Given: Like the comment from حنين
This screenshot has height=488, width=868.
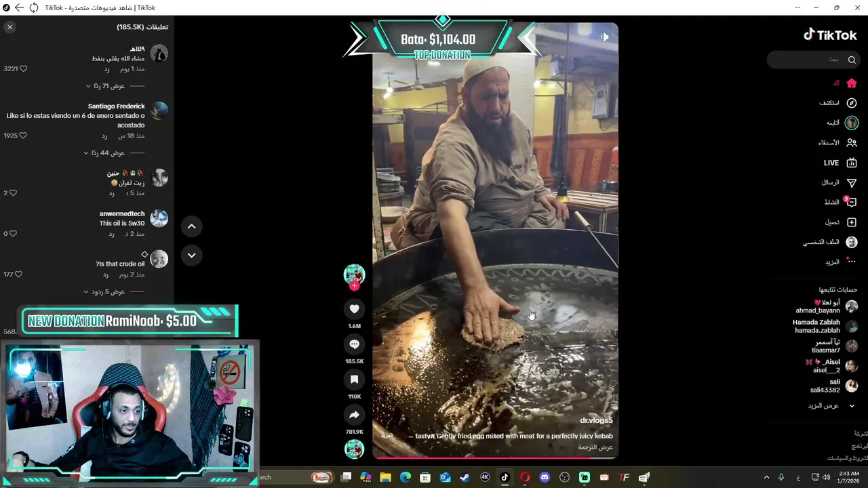Looking at the screenshot, I should tap(13, 193).
